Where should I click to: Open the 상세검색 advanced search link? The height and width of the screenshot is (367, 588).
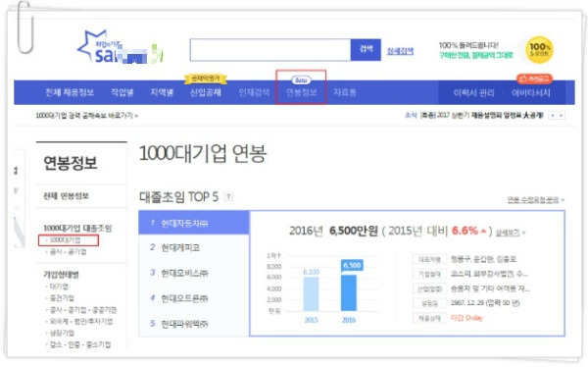400,51
